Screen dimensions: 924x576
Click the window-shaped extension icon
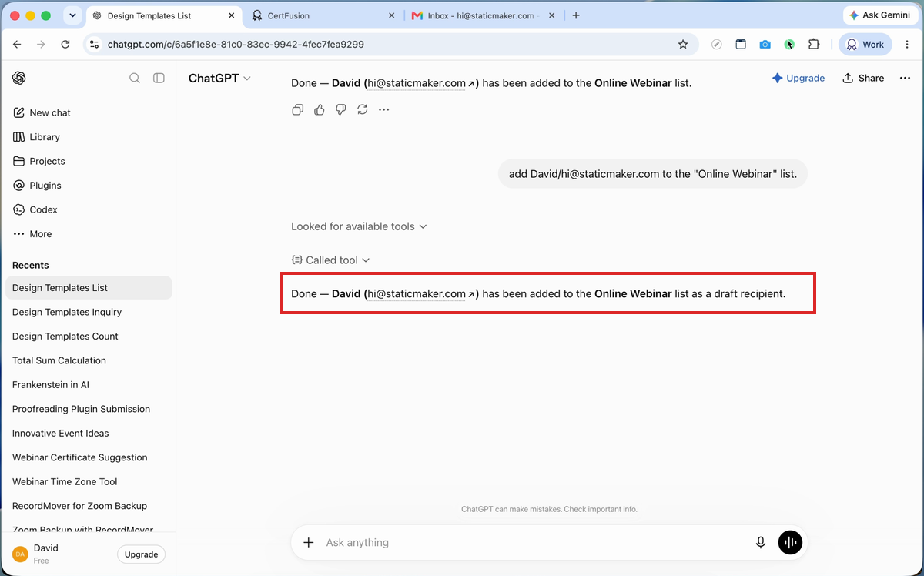point(741,45)
